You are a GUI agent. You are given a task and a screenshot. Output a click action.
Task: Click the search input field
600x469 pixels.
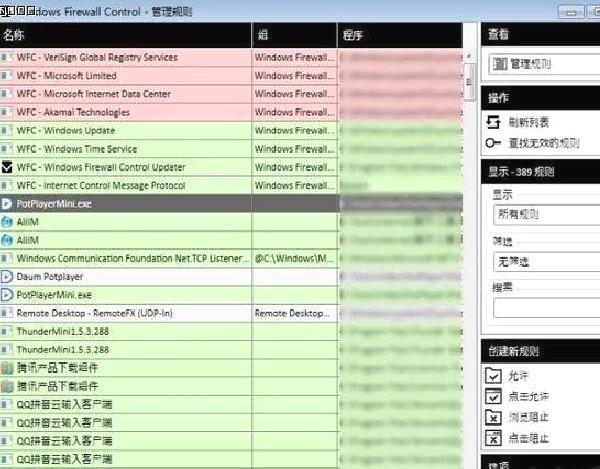coord(546,308)
